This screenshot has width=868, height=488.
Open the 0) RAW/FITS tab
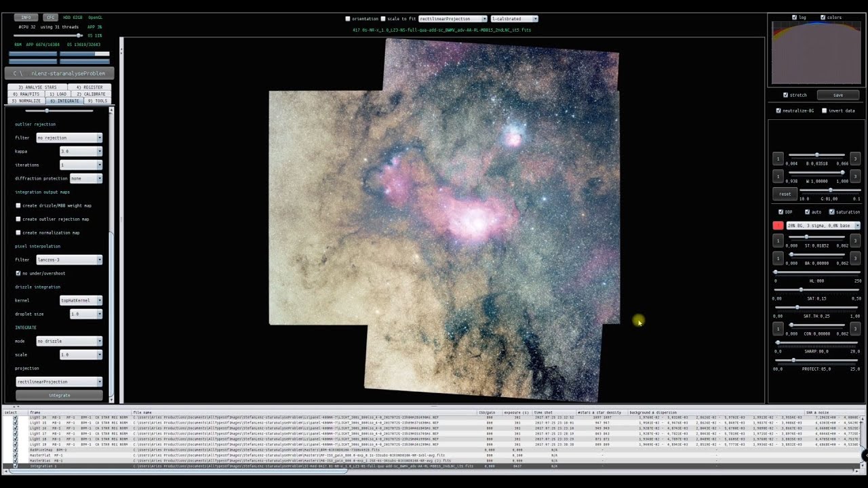(x=26, y=94)
